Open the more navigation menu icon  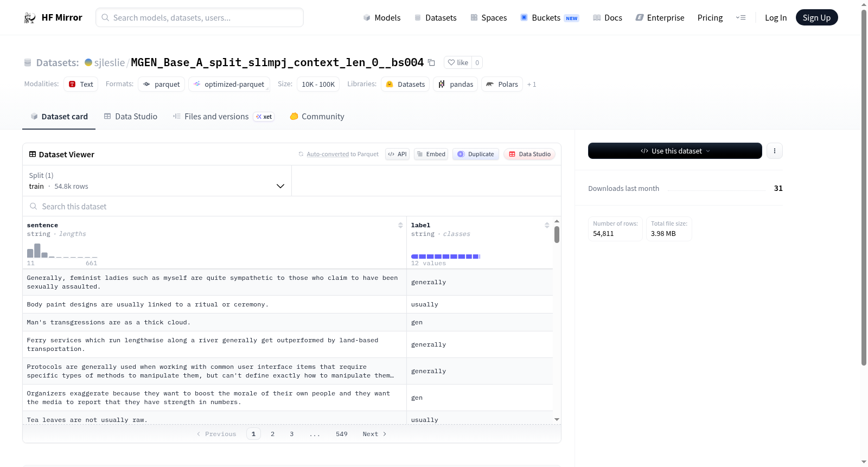(741, 17)
